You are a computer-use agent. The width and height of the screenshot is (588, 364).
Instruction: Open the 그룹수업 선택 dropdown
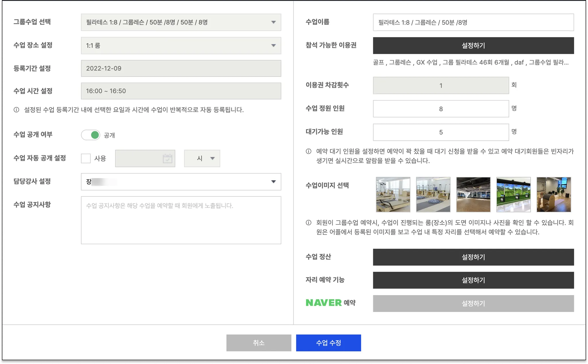[181, 22]
